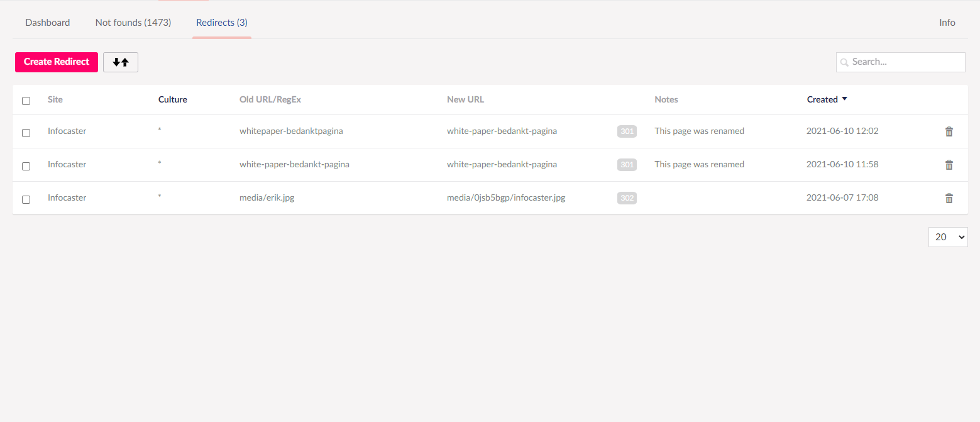Delete the whitepaper-bedanktpagina redirect via trash icon
980x422 pixels.
pyautogui.click(x=949, y=131)
